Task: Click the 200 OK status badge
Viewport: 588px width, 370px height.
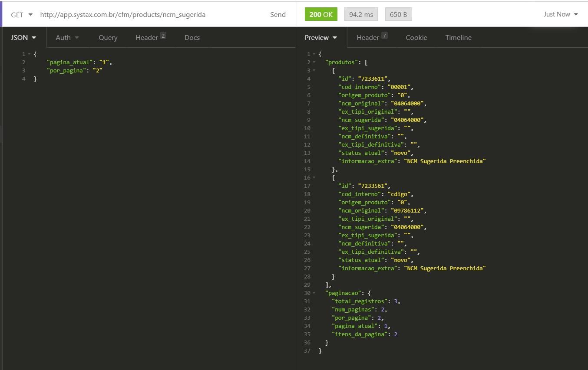Action: [321, 14]
